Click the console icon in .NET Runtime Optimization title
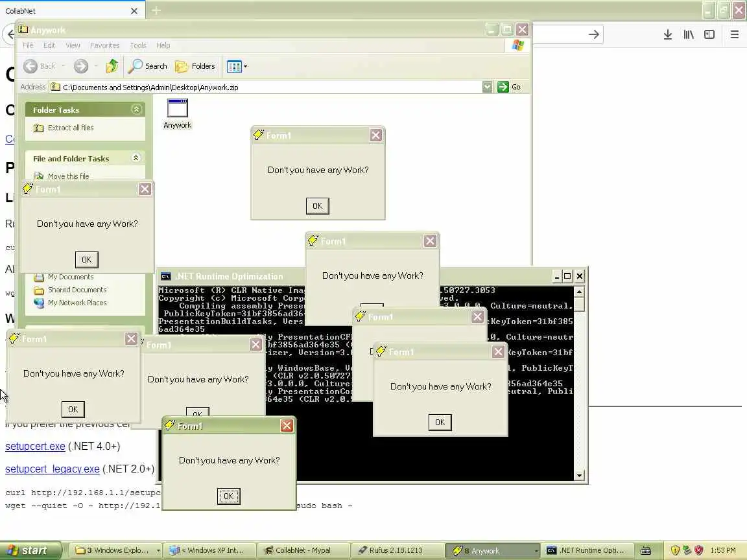Screen dimensions: 747x560 [166, 276]
